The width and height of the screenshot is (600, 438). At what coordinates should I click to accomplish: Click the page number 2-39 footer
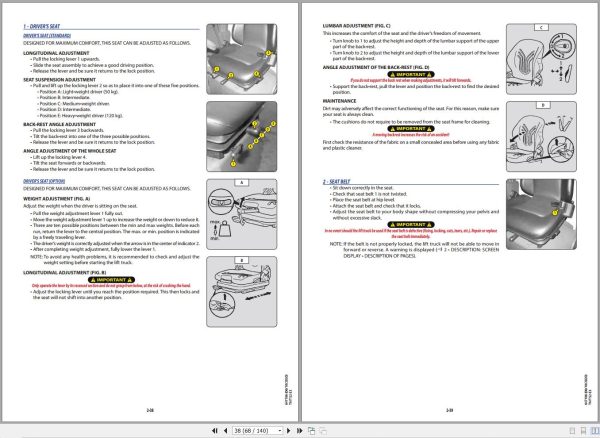click(450, 410)
